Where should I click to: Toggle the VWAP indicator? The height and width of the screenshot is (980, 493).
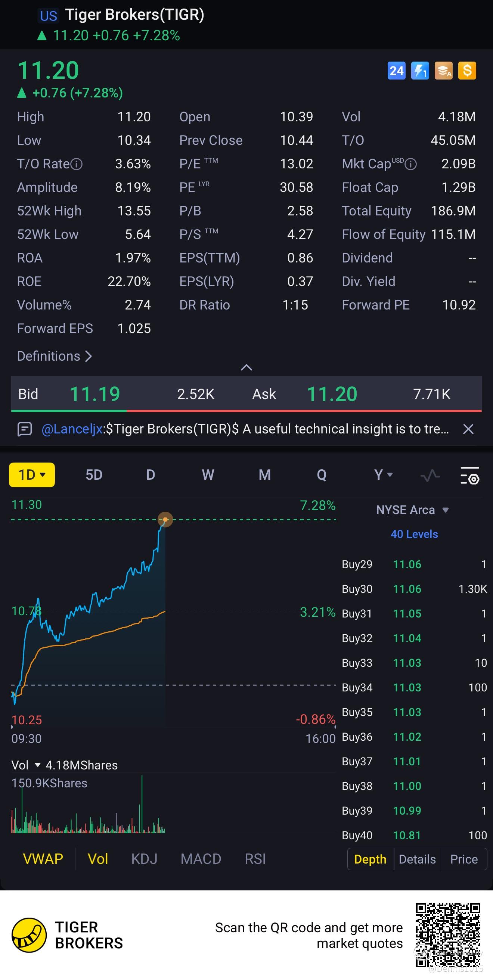coord(43,859)
